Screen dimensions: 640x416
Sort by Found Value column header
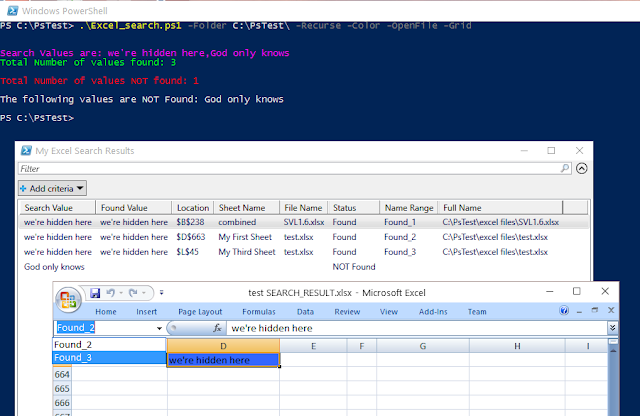pos(133,208)
